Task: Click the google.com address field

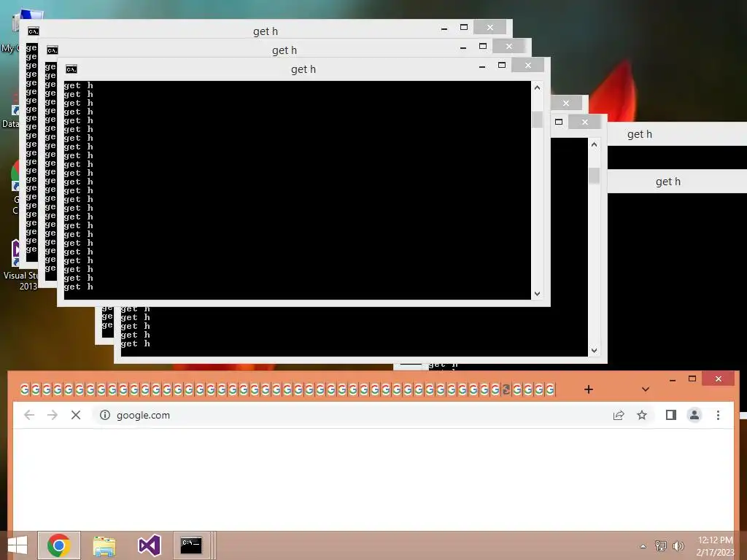Action: tap(352, 415)
